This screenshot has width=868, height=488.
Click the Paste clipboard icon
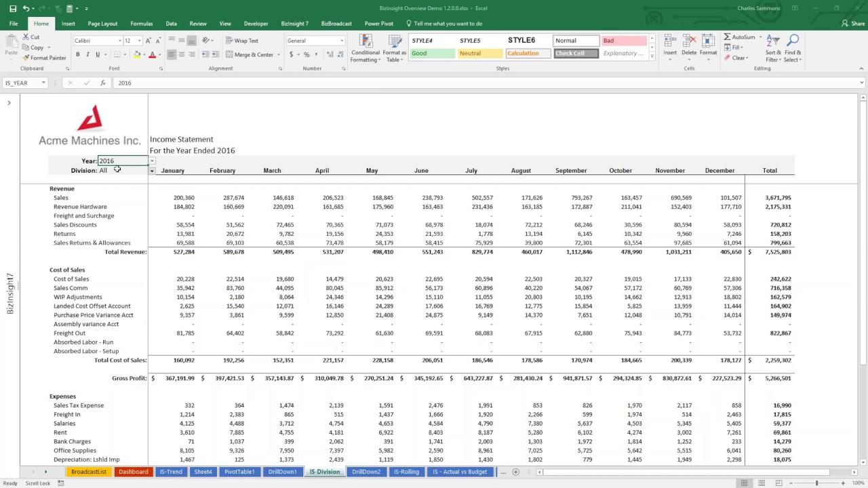point(11,42)
